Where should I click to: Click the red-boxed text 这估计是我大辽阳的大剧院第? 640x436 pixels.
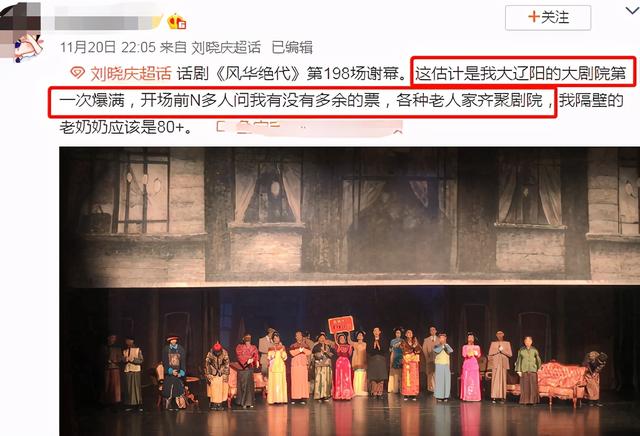pos(521,73)
